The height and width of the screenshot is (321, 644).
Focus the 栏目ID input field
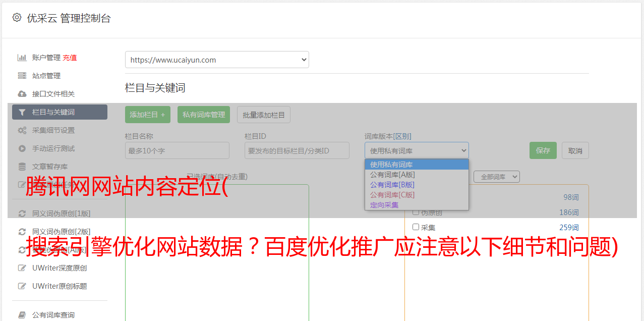(x=297, y=150)
